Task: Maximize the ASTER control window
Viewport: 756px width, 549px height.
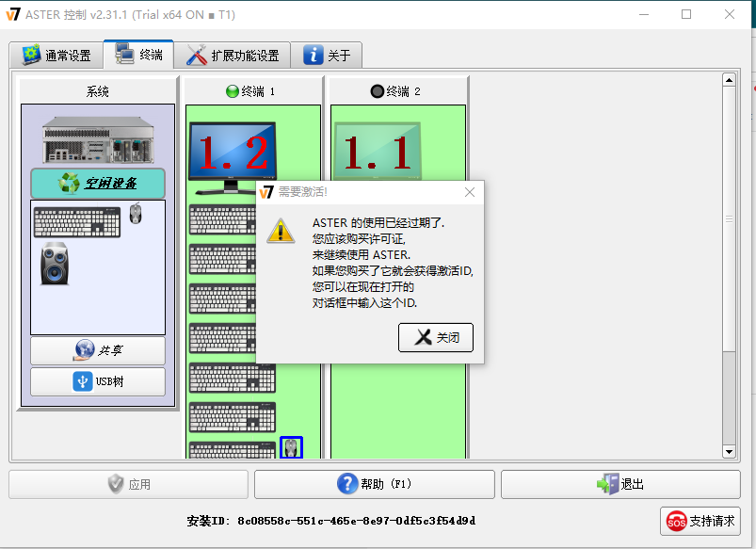Action: 686,14
